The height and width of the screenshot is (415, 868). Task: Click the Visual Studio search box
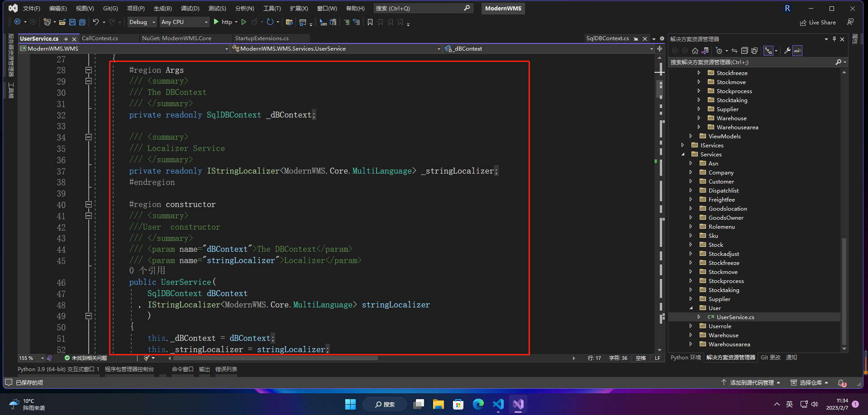(423, 8)
